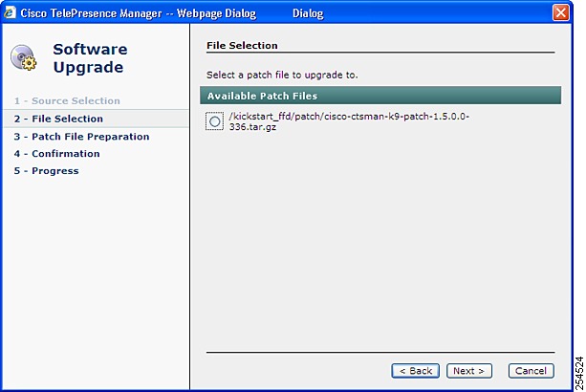This screenshot has width=586, height=392.
Task: Open step 1 - Source Selection
Action: point(67,101)
